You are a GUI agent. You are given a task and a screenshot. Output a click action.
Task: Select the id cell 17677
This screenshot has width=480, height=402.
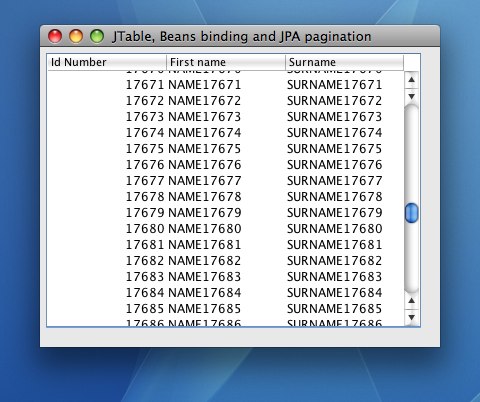(x=107, y=181)
